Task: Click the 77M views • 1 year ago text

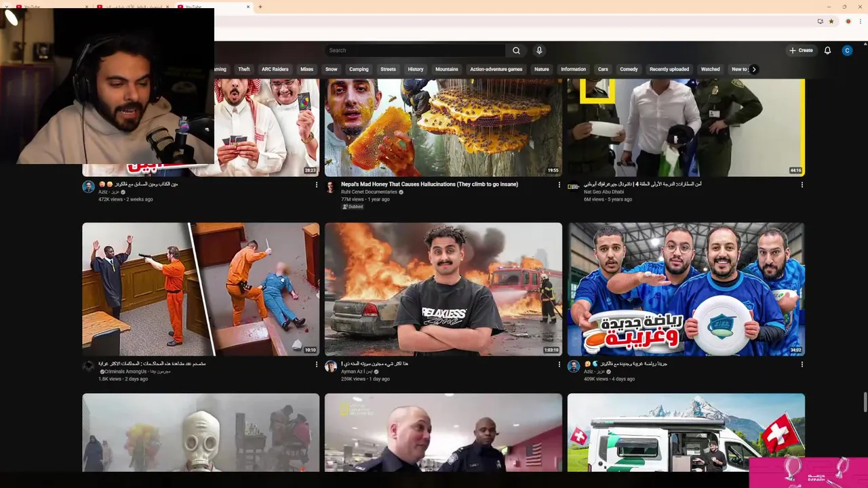Action: point(365,199)
